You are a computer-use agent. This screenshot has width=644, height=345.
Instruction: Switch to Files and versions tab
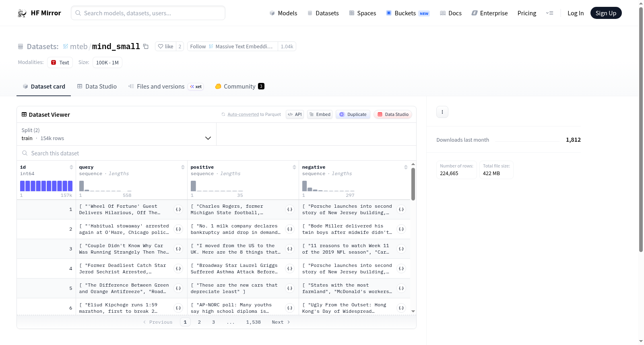click(x=166, y=86)
